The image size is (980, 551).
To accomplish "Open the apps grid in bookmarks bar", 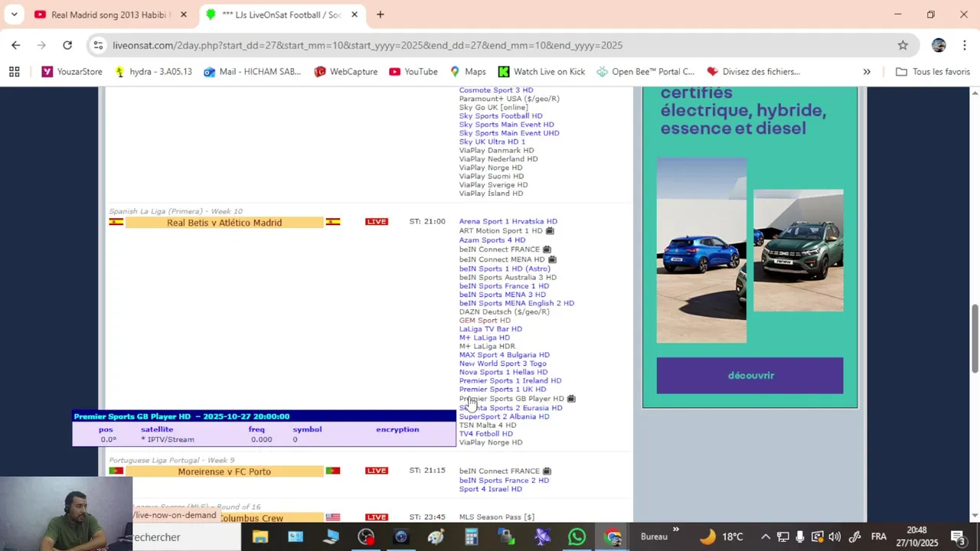I will pyautogui.click(x=14, y=71).
